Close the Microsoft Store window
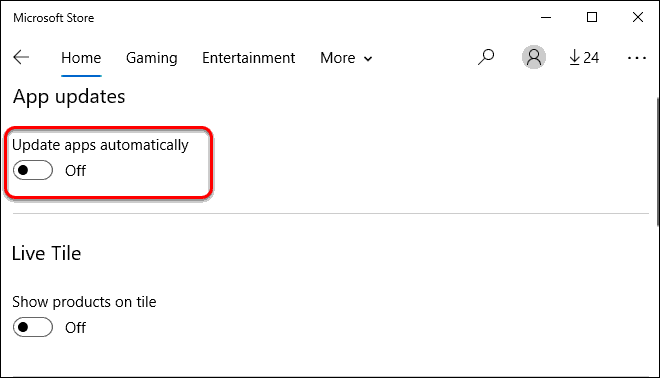Viewport: 660px width, 378px height. [x=638, y=17]
